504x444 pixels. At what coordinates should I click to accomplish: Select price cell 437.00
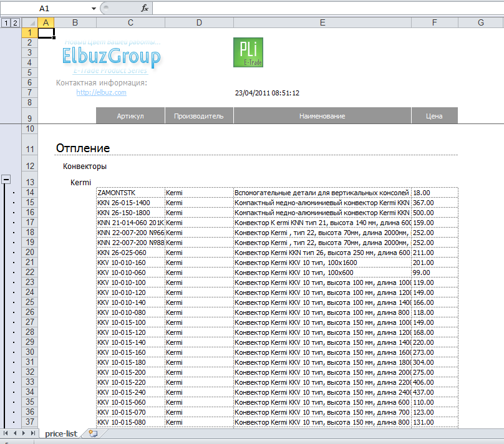[x=435, y=392]
